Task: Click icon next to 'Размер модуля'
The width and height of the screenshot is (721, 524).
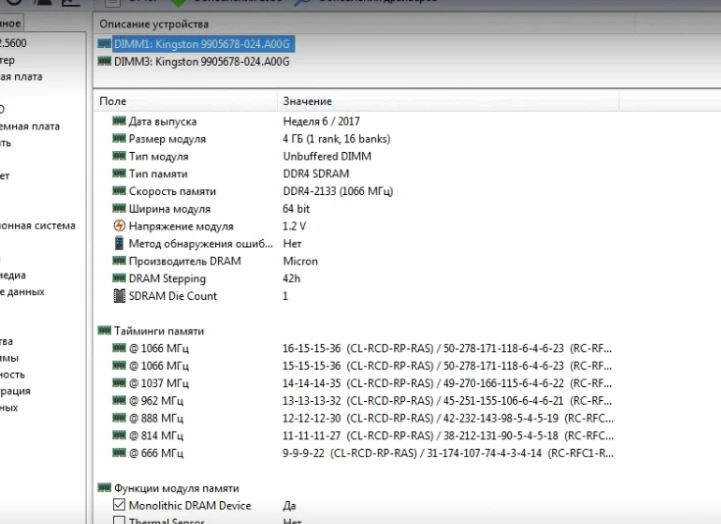Action: [119, 138]
